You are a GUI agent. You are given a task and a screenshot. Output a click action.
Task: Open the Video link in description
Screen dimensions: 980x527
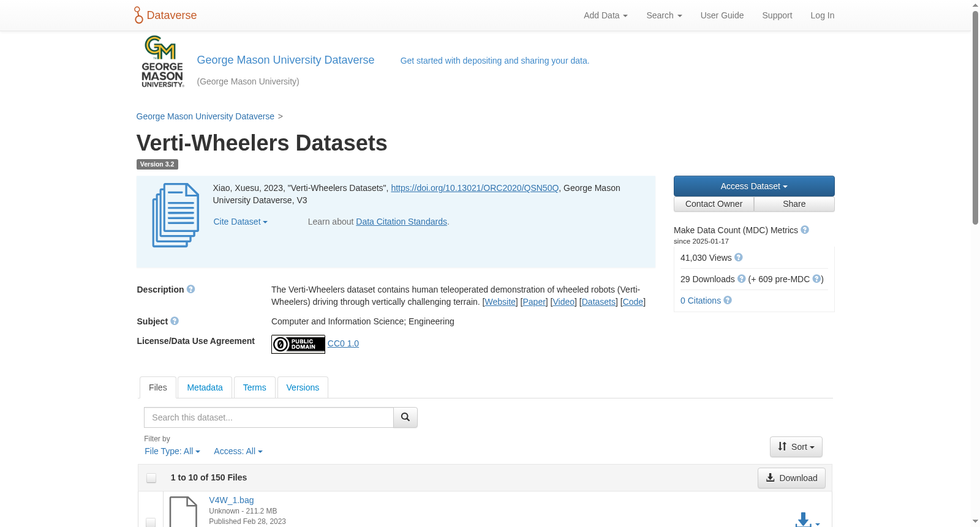563,302
